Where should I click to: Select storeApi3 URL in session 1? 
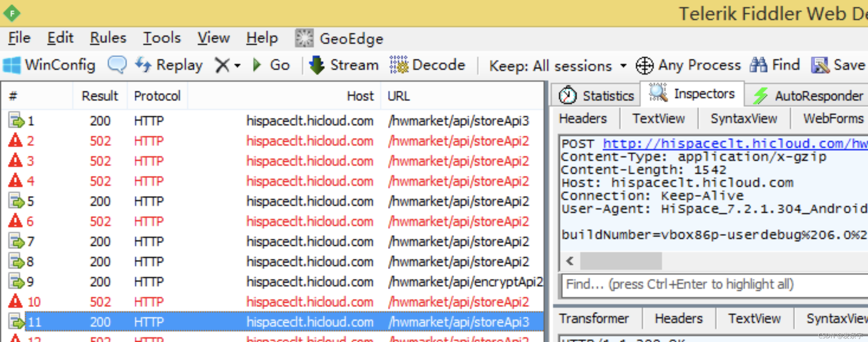459,121
